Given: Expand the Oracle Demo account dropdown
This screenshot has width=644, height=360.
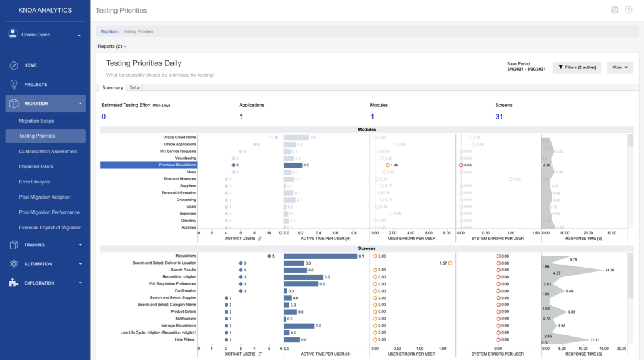Looking at the screenshot, I should tap(79, 35).
